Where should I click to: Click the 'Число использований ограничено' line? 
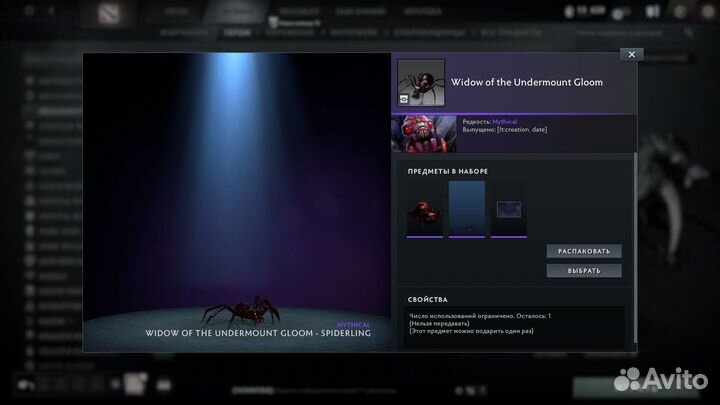pyautogui.click(x=480, y=316)
